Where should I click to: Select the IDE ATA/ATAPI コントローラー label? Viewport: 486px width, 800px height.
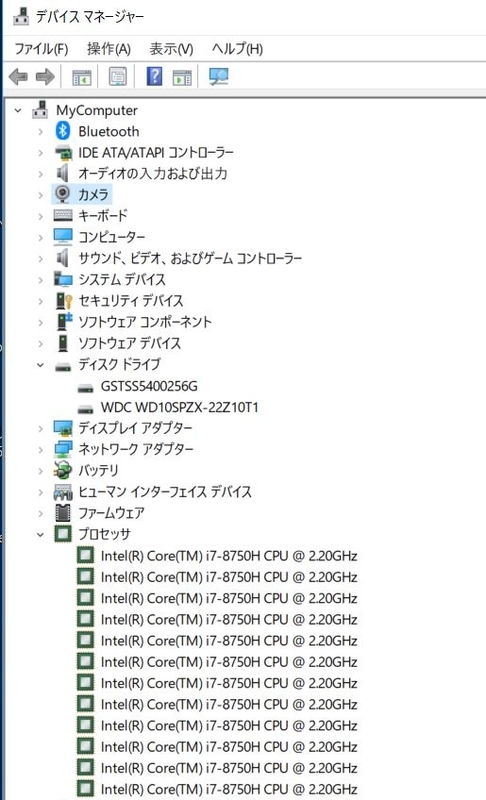[156, 153]
